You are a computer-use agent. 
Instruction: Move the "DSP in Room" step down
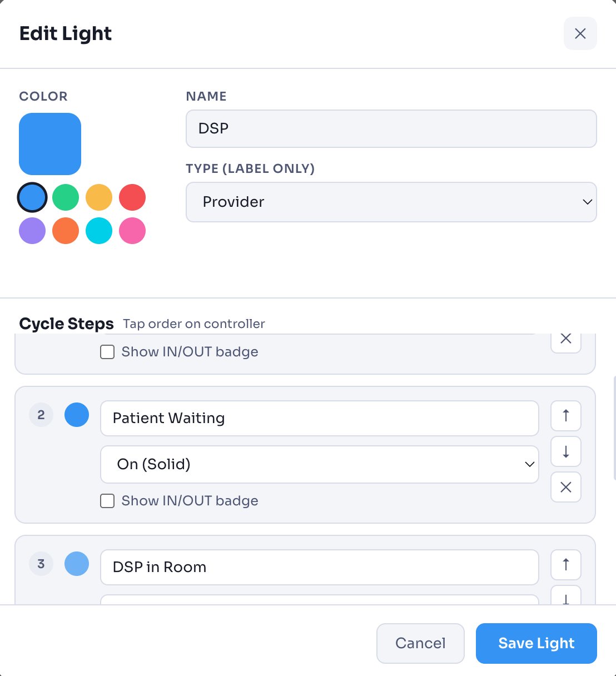[x=565, y=599]
